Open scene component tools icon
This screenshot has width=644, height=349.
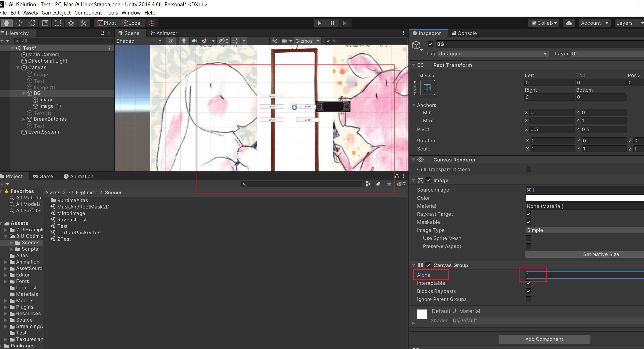click(x=275, y=41)
